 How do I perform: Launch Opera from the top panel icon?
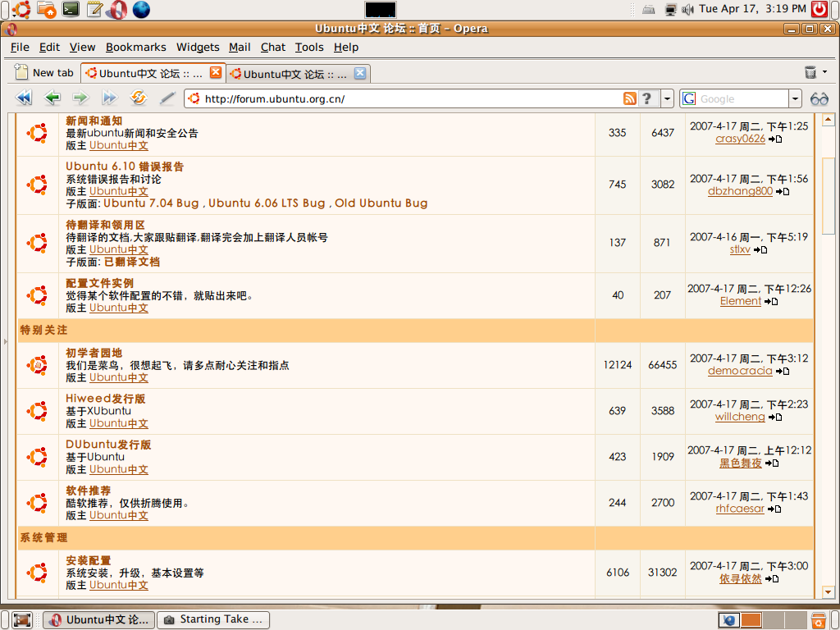117,9
